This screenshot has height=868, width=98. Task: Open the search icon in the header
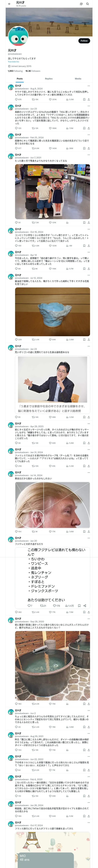[x=88, y=4]
